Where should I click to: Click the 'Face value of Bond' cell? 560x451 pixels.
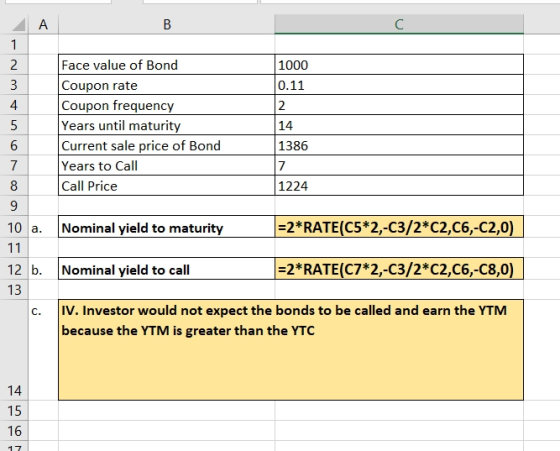pyautogui.click(x=167, y=65)
